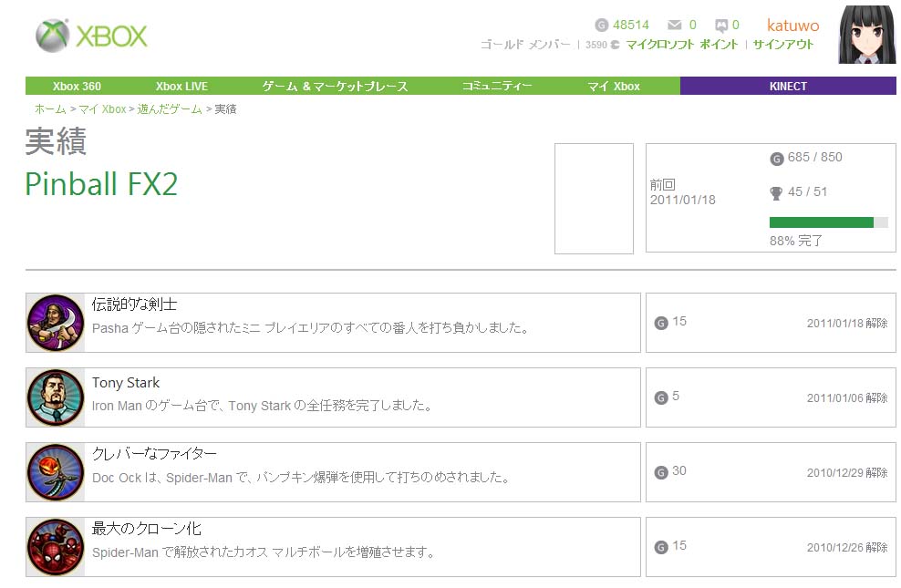
Task: Click the 伝説的な剣士 achievement title
Action: [x=134, y=304]
